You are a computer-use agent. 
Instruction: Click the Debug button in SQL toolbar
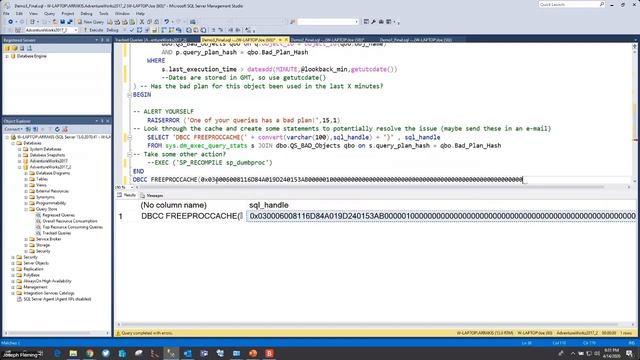(112, 30)
